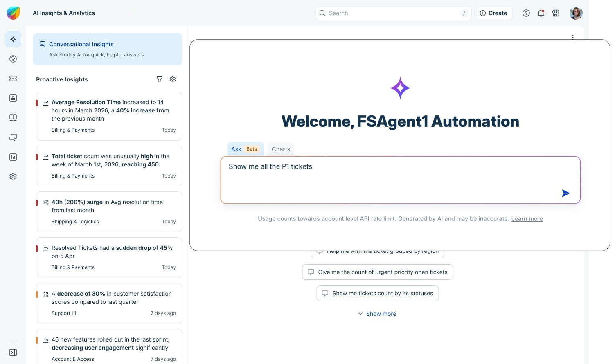Viewport: 615px width, 364px height.
Task: Click the trend icon on Total ticket count card
Action: pyautogui.click(x=45, y=157)
